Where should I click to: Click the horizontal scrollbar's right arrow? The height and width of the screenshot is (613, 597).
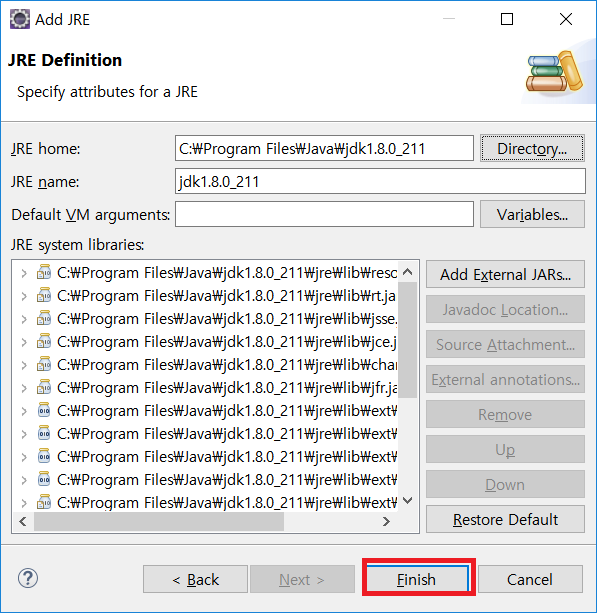click(387, 521)
